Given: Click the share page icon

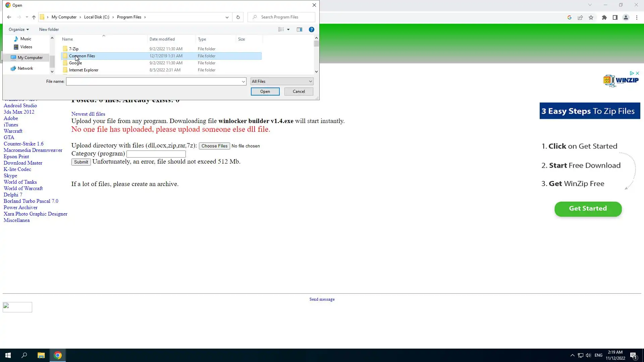Looking at the screenshot, I should (x=580, y=18).
